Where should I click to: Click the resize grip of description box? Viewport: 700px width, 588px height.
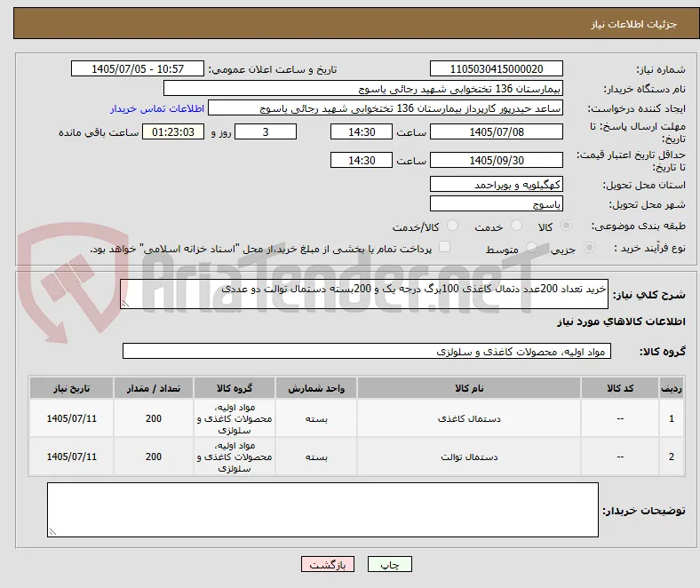pos(125,304)
